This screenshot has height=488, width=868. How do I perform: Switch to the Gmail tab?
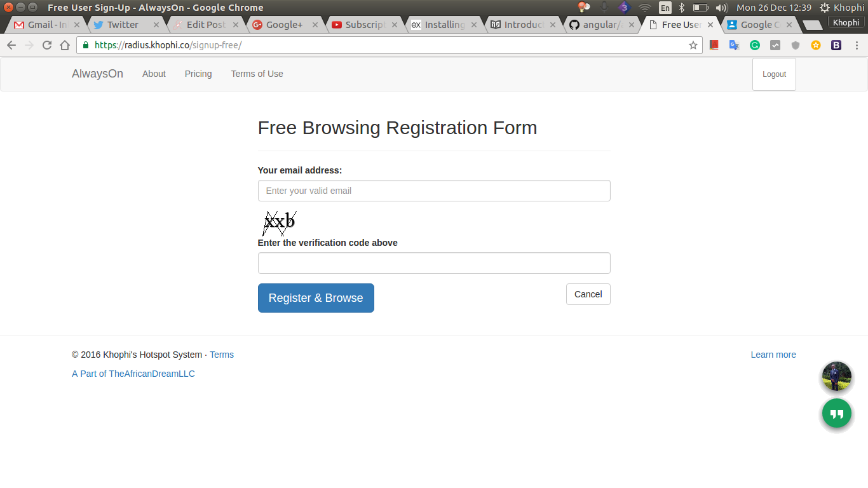tap(41, 24)
